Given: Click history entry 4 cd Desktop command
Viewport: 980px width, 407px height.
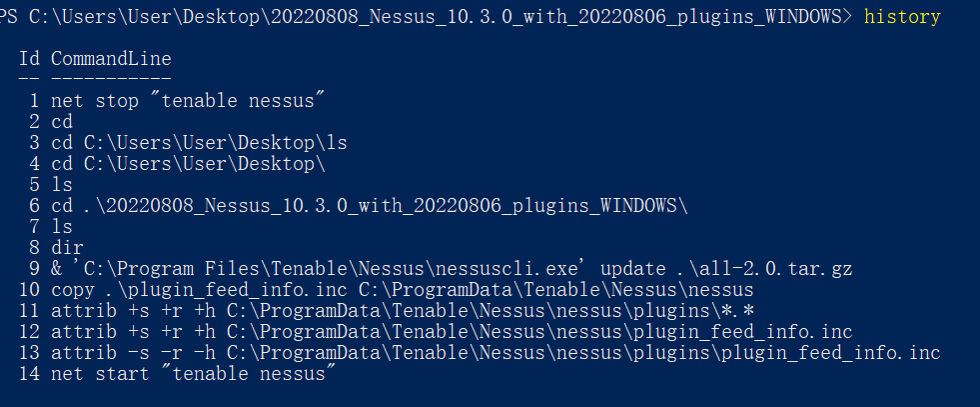Looking at the screenshot, I should [188, 164].
